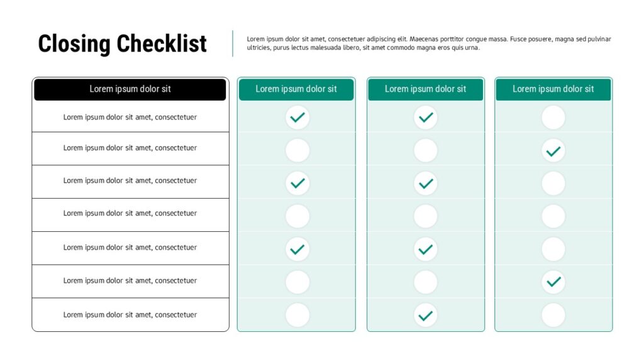Image resolution: width=644 pixels, height=362 pixels.
Task: Check the empty fourth-row circle in second green column
Action: 426,216
